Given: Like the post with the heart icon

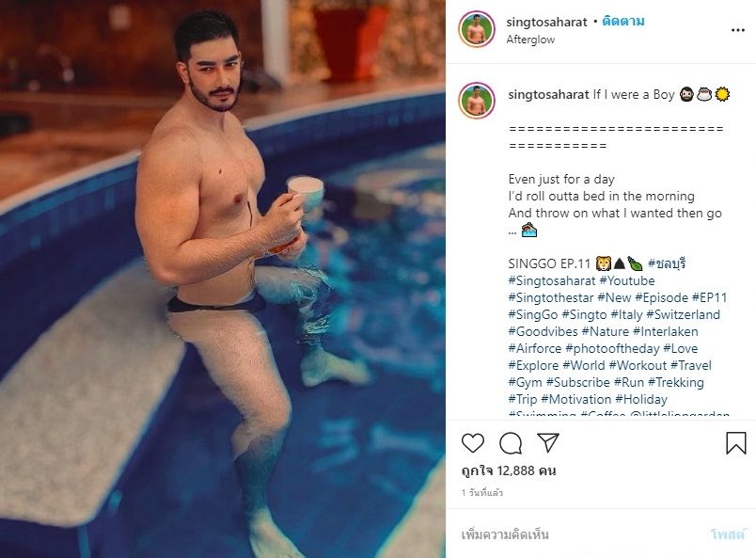Looking at the screenshot, I should 472,443.
